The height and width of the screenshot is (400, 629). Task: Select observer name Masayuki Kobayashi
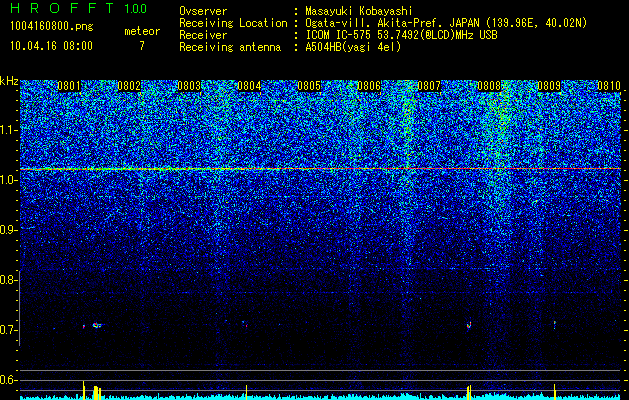[359, 11]
